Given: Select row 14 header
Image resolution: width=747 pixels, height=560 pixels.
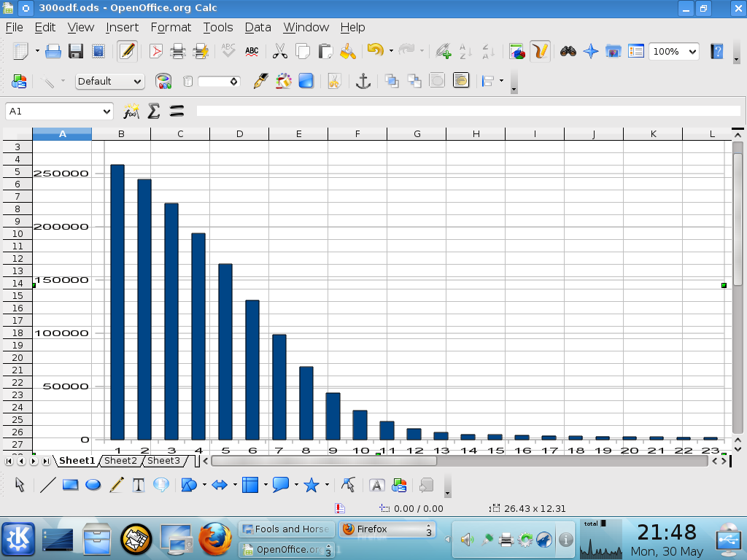Looking at the screenshot, I should (18, 284).
